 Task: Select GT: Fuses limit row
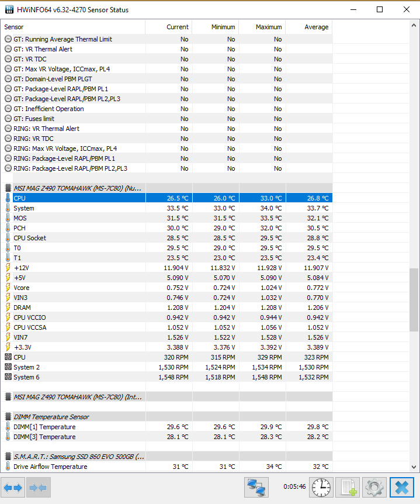166,119
